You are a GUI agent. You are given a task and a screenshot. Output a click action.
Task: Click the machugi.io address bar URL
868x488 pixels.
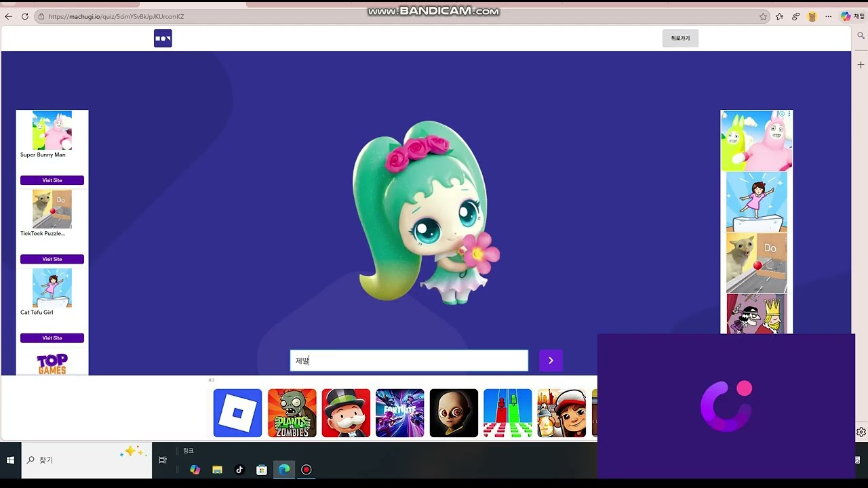coord(116,16)
